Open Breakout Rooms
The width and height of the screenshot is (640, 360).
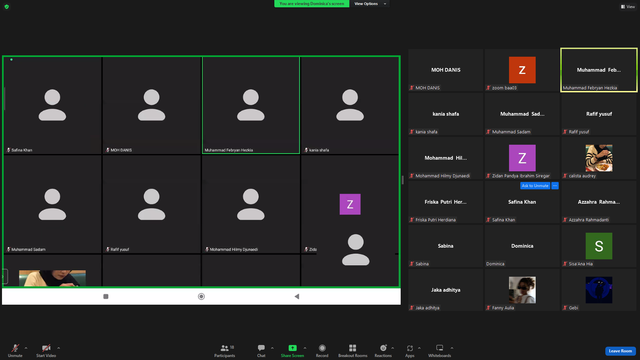(x=353, y=350)
